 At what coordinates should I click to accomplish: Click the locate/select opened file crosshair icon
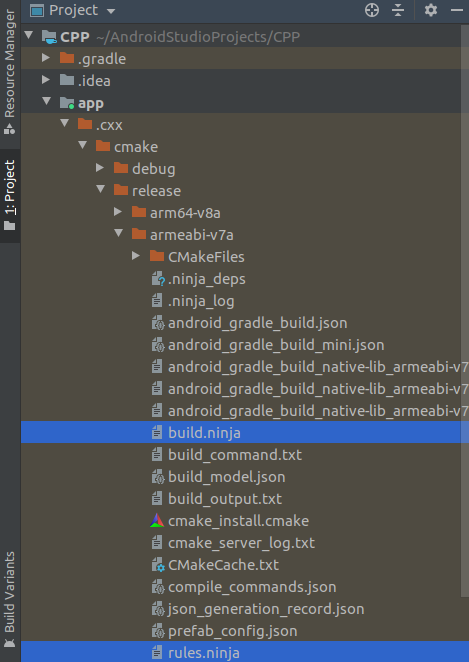(372, 10)
